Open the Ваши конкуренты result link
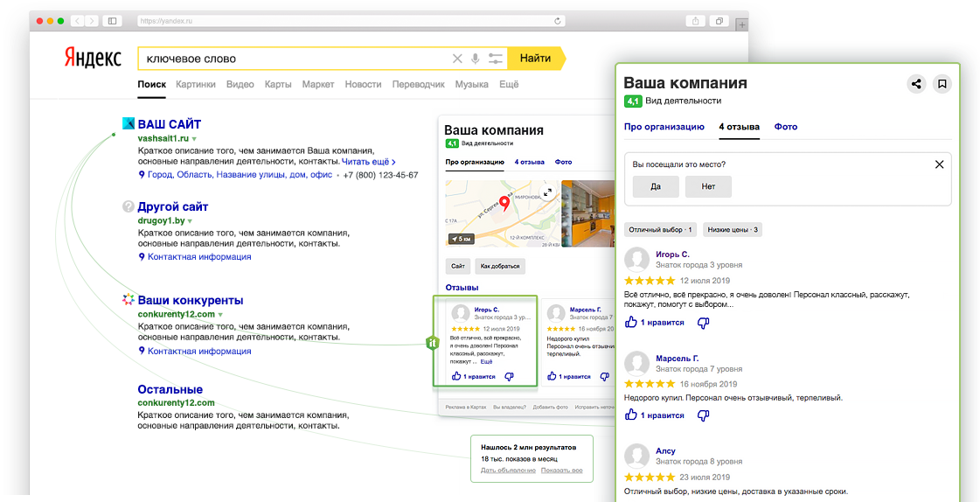The height and width of the screenshot is (502, 980). click(191, 301)
